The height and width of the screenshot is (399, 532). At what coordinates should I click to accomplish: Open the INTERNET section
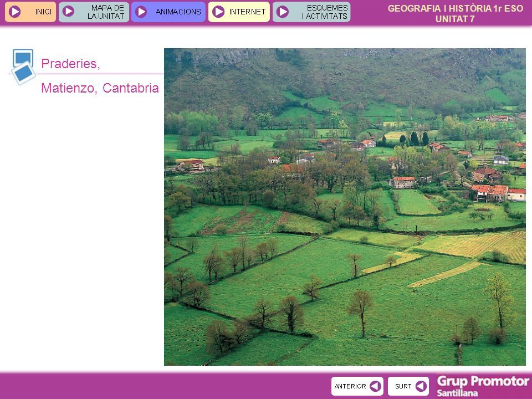coord(239,12)
